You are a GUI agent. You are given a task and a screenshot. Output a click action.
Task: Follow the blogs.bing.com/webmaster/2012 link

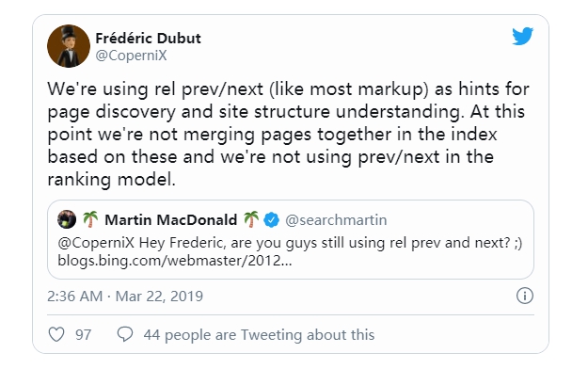point(175,260)
